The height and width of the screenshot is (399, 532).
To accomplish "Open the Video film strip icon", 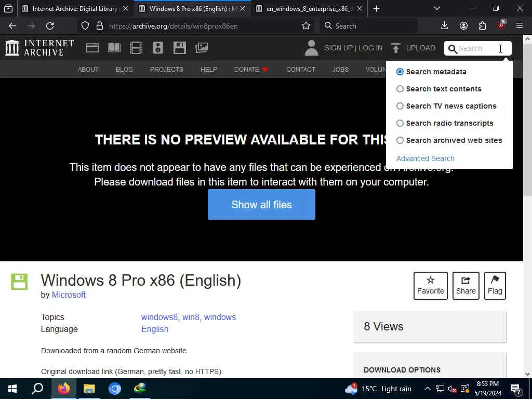I will [136, 48].
